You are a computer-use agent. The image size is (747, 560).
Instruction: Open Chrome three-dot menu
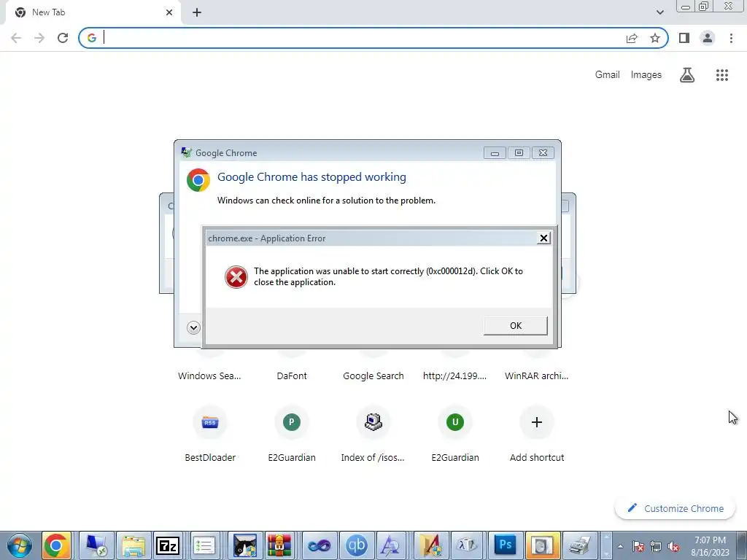[731, 38]
